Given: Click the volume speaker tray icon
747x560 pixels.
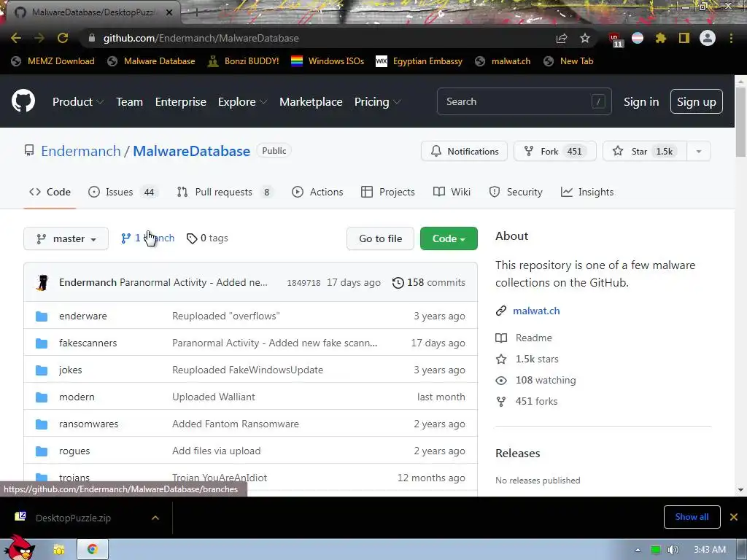Looking at the screenshot, I should coord(673,550).
